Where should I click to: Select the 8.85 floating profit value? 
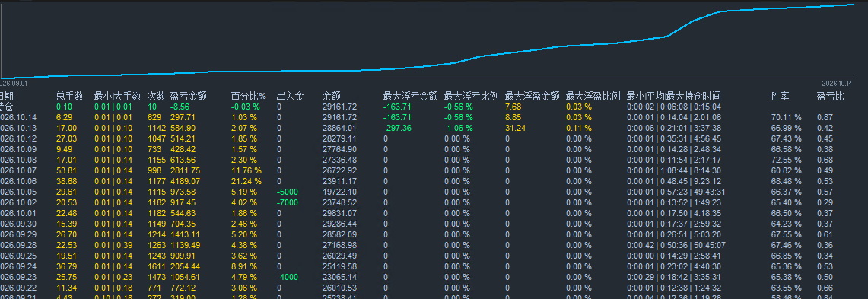pyautogui.click(x=513, y=117)
